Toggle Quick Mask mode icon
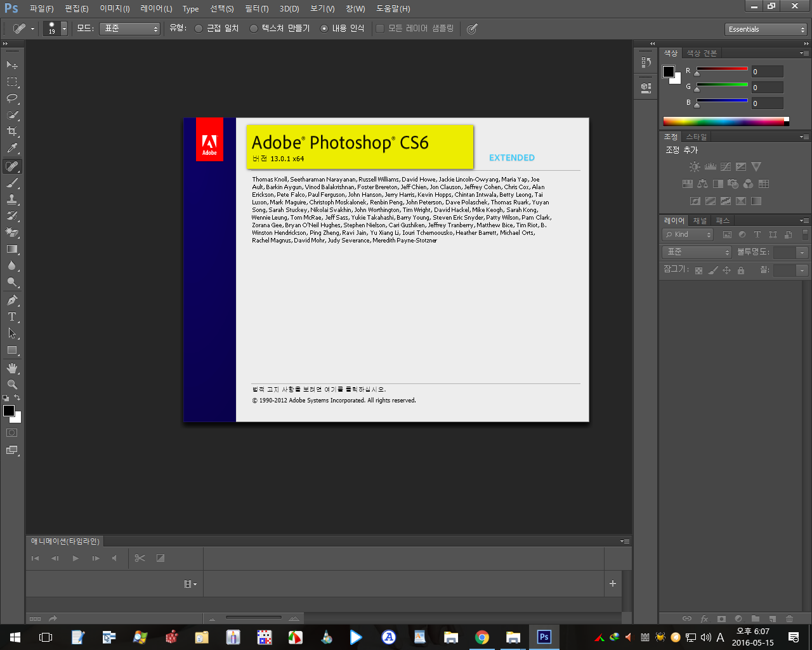812x650 pixels. pos(12,433)
